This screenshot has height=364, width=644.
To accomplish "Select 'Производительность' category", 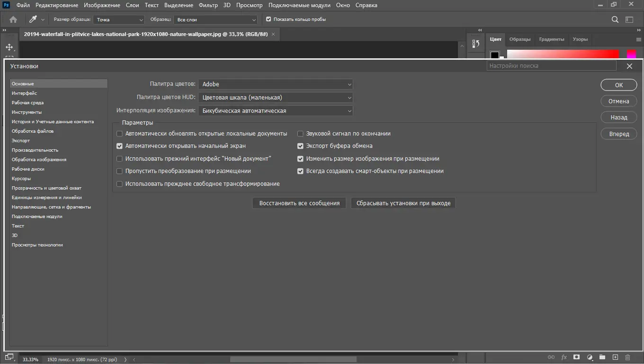I will click(59, 150).
